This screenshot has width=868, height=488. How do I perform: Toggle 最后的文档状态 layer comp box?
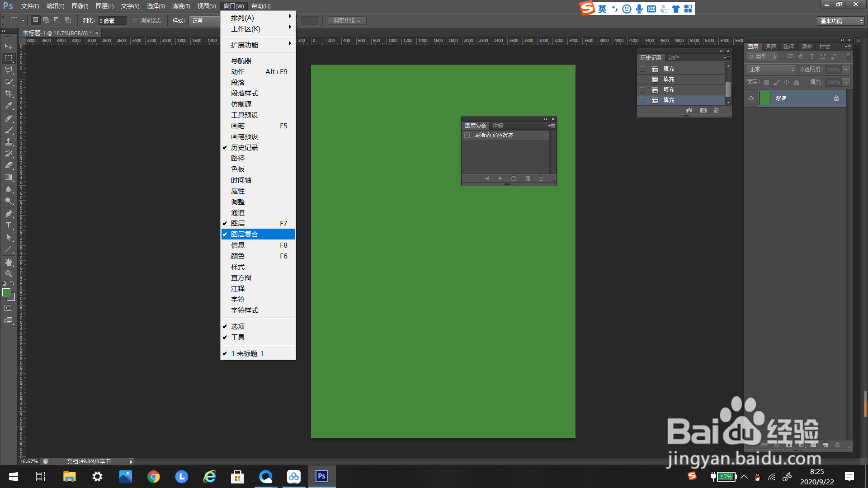tap(467, 135)
